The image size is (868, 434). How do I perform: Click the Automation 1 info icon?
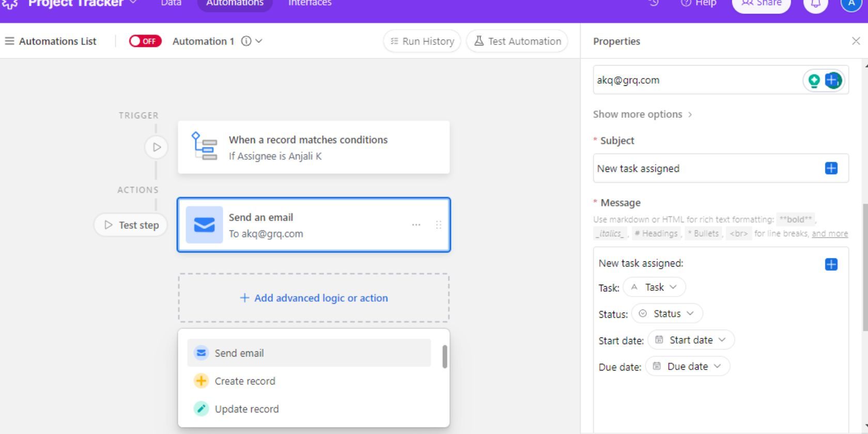tap(246, 41)
